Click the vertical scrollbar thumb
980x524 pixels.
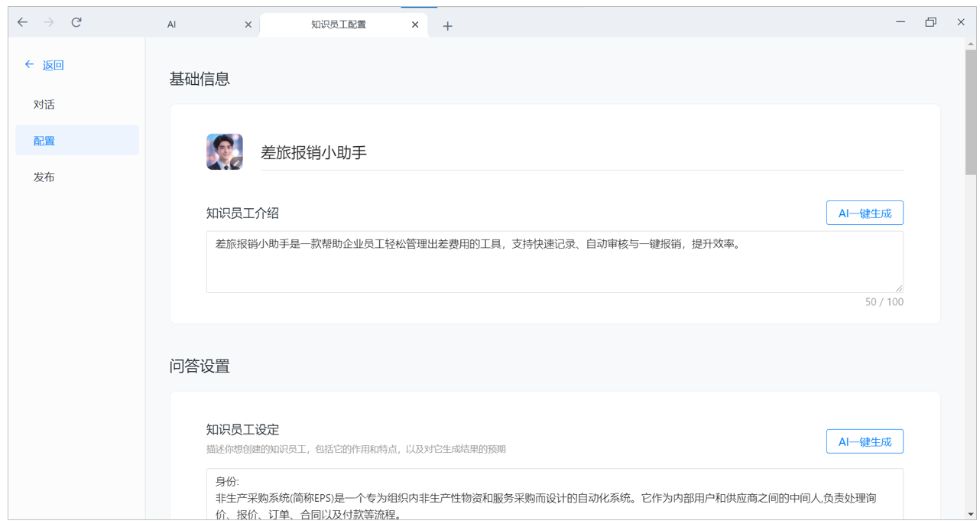point(971,112)
